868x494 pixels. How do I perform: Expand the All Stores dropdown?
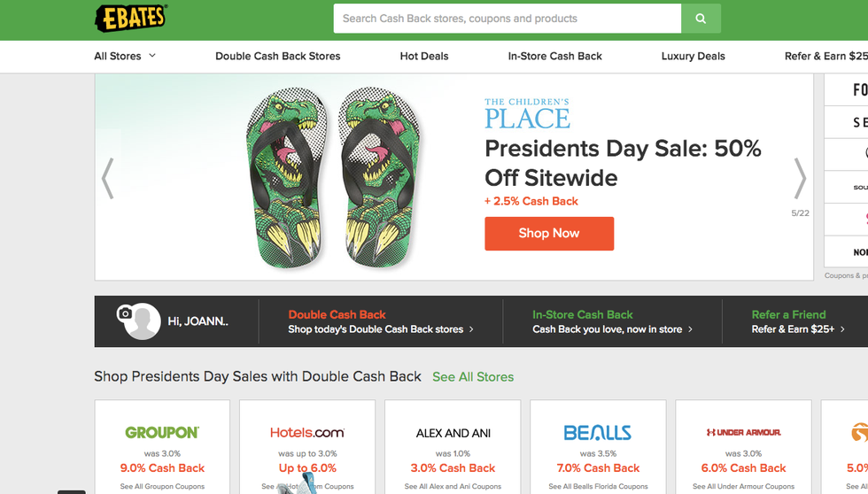125,56
